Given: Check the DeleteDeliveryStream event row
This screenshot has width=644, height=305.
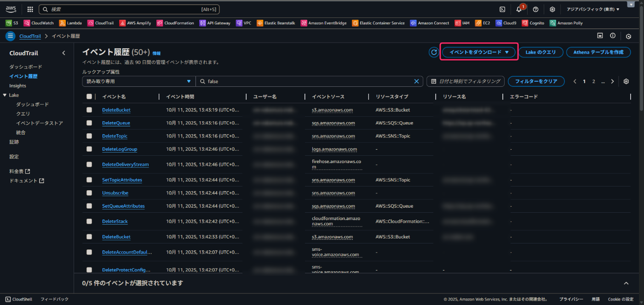Looking at the screenshot, I should click(89, 164).
